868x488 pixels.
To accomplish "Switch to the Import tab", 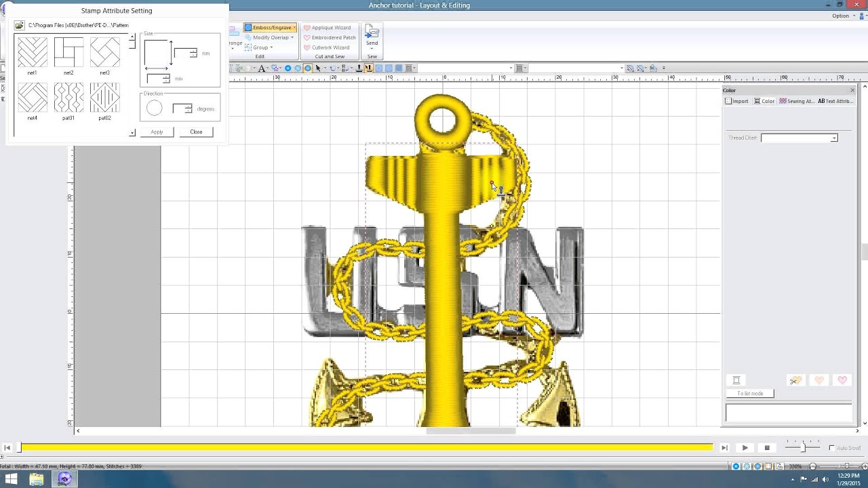I will click(x=736, y=101).
